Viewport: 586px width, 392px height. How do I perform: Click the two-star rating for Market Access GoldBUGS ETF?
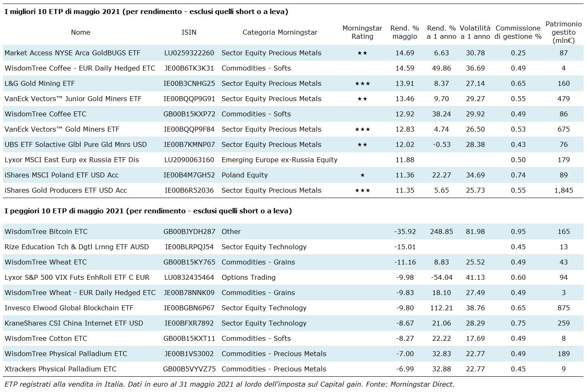[362, 53]
